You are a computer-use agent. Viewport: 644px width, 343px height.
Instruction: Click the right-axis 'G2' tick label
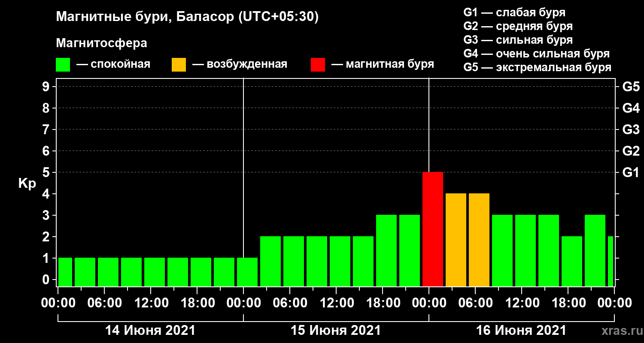point(631,151)
